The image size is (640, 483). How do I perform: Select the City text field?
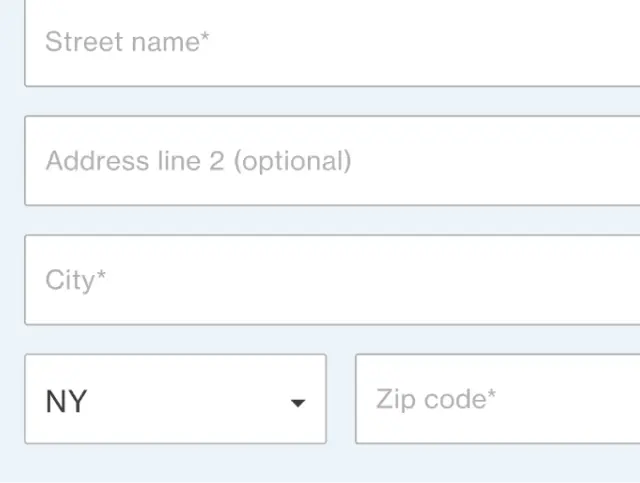(332, 280)
